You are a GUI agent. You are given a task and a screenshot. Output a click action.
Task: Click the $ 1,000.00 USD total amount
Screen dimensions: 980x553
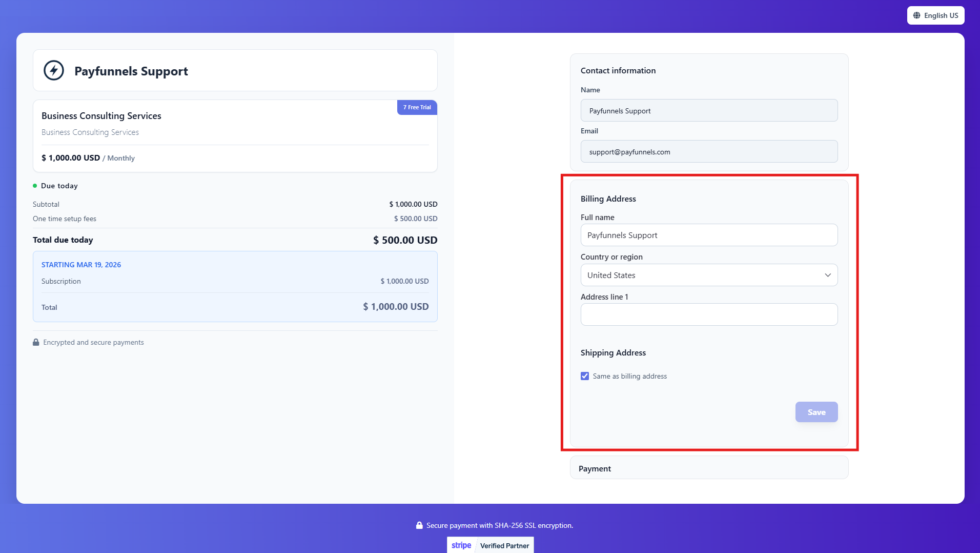(x=396, y=307)
